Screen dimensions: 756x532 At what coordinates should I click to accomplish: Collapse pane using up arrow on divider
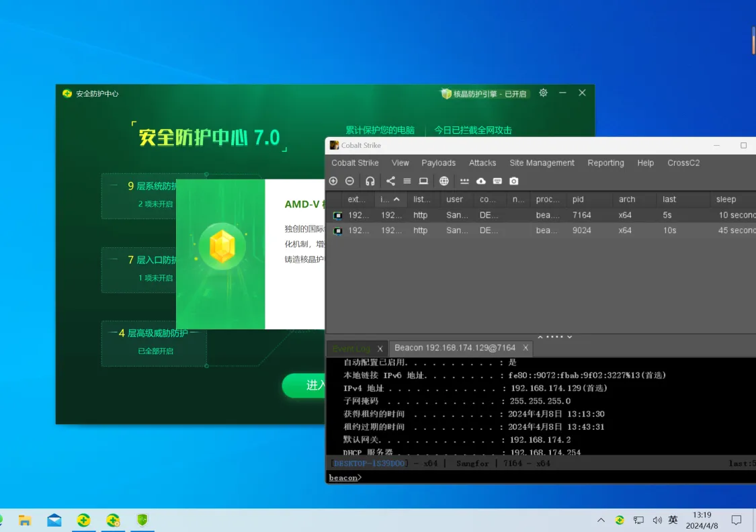pos(540,337)
